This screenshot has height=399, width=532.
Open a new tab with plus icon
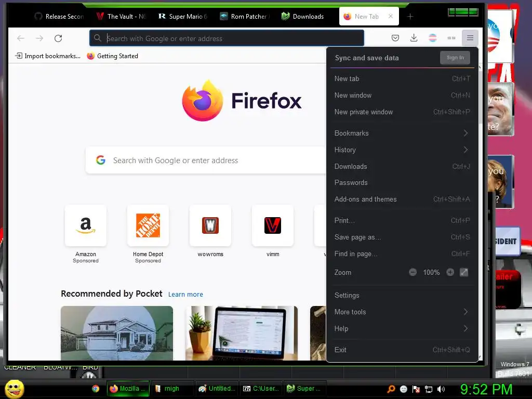tap(410, 16)
